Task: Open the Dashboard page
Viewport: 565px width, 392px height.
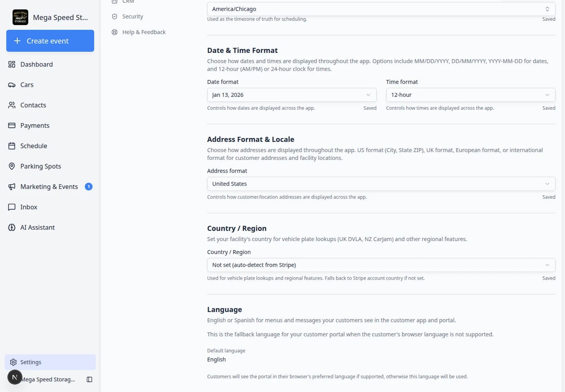Action: [x=50, y=64]
